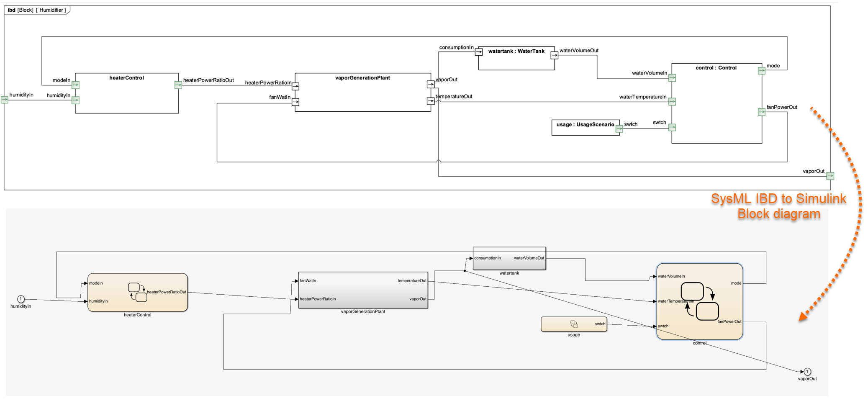The image size is (868, 406).
Task: Select the vaporGenerationPlant block in the IBD
Action: pos(363,92)
